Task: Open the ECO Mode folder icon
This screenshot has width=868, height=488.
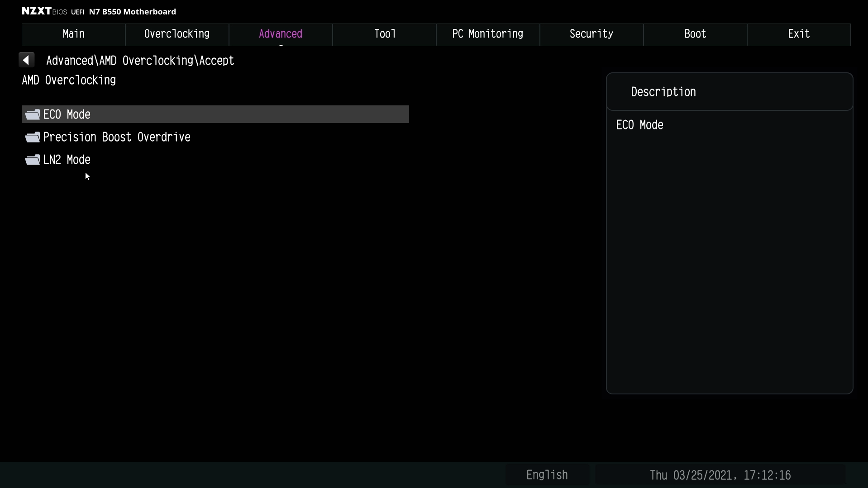Action: [x=33, y=114]
